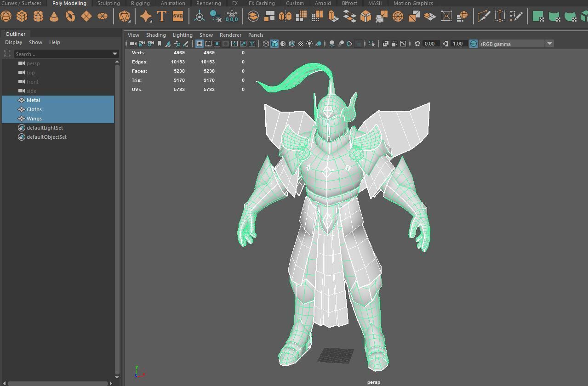This screenshot has height=386, width=588.
Task: Switch to the Arnold shelf tab
Action: [323, 3]
